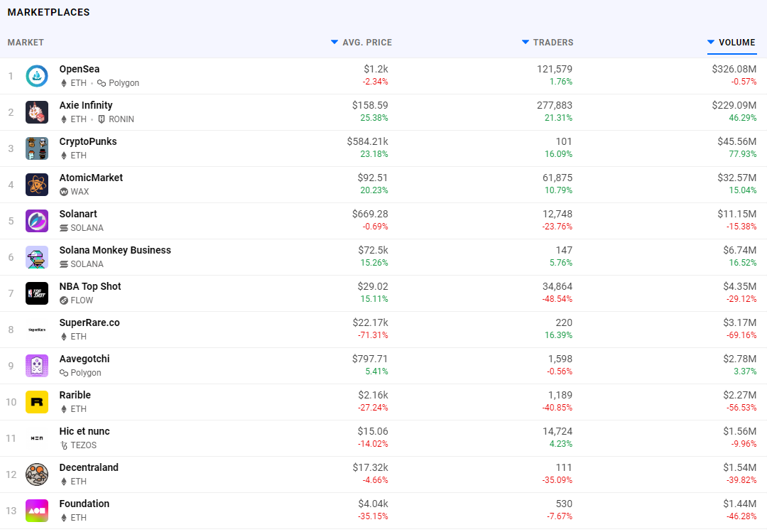
Task: Sort the table by TRADERS
Action: tap(548, 43)
